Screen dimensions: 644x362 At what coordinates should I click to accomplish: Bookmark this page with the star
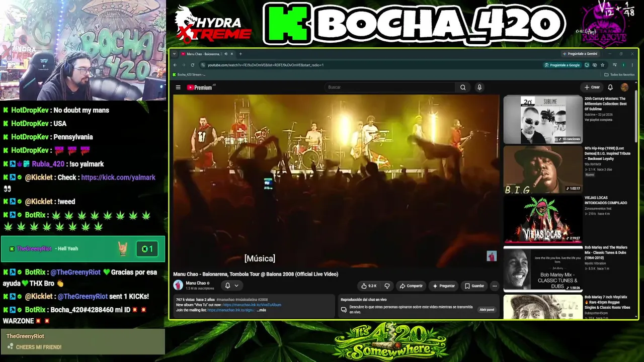point(603,65)
